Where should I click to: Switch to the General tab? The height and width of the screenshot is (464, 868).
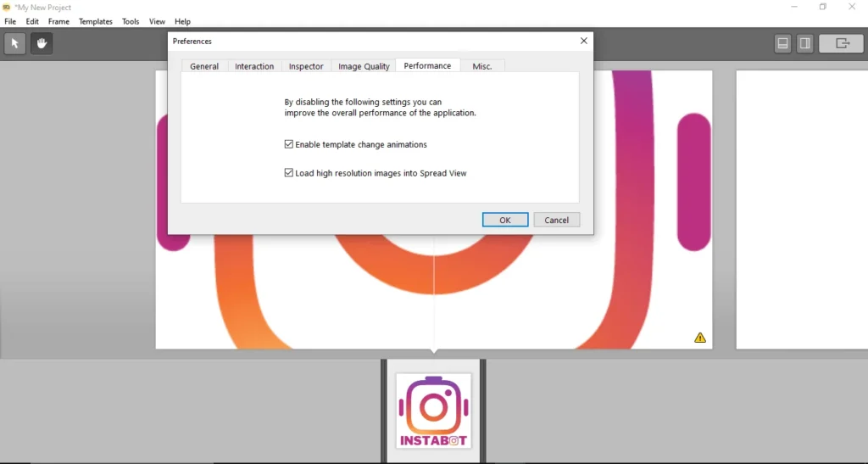[x=204, y=66]
